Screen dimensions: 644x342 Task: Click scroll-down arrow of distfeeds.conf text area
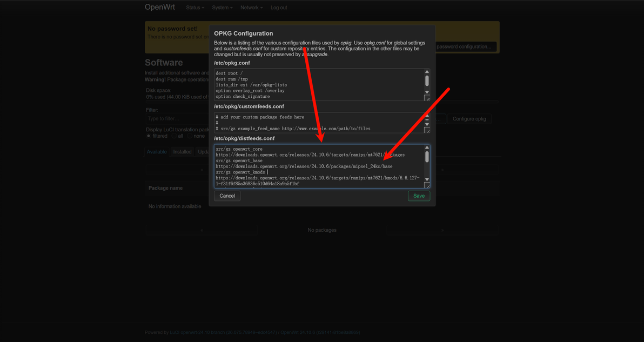click(427, 179)
